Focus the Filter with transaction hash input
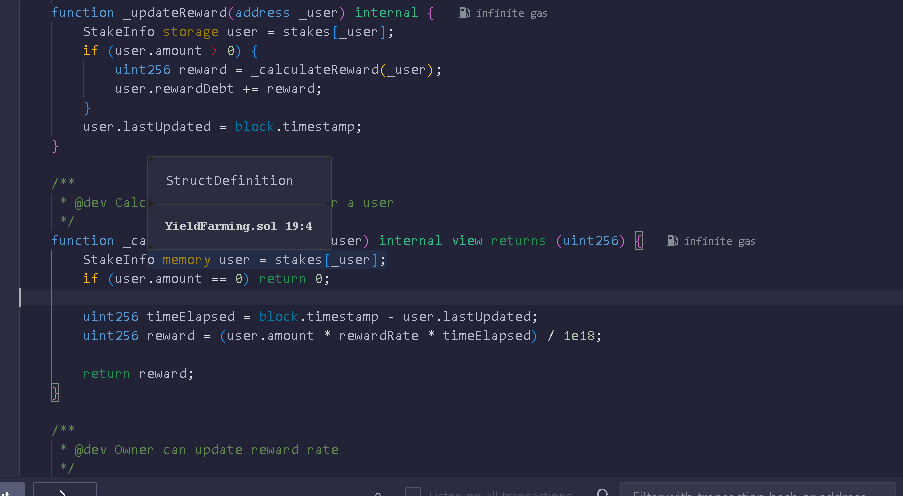This screenshot has height=496, width=903. click(758, 491)
